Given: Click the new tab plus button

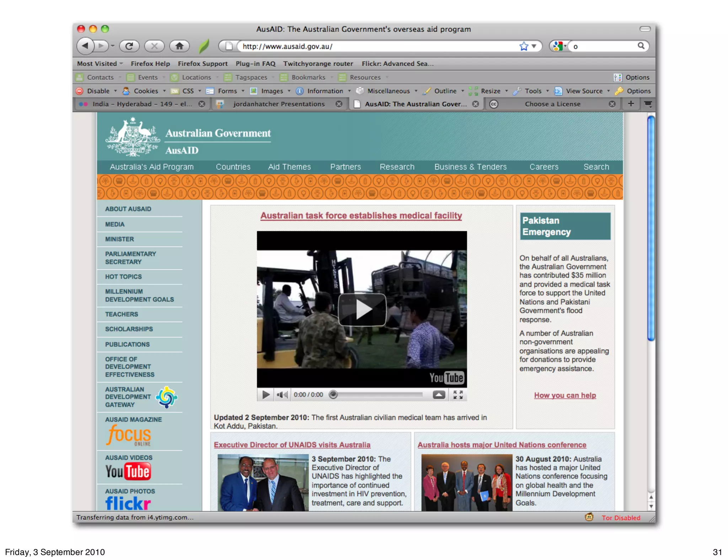Looking at the screenshot, I should tap(631, 104).
